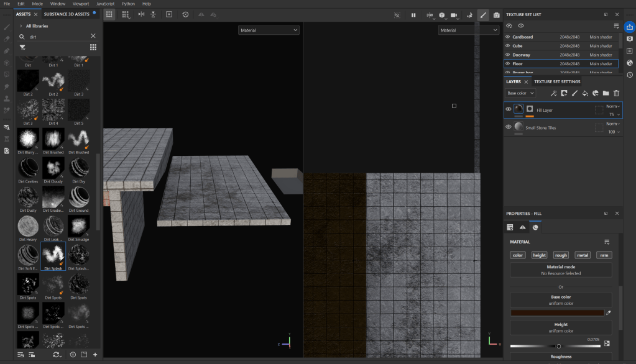Click the eyedropper next to base color
This screenshot has width=636, height=364.
point(609,313)
